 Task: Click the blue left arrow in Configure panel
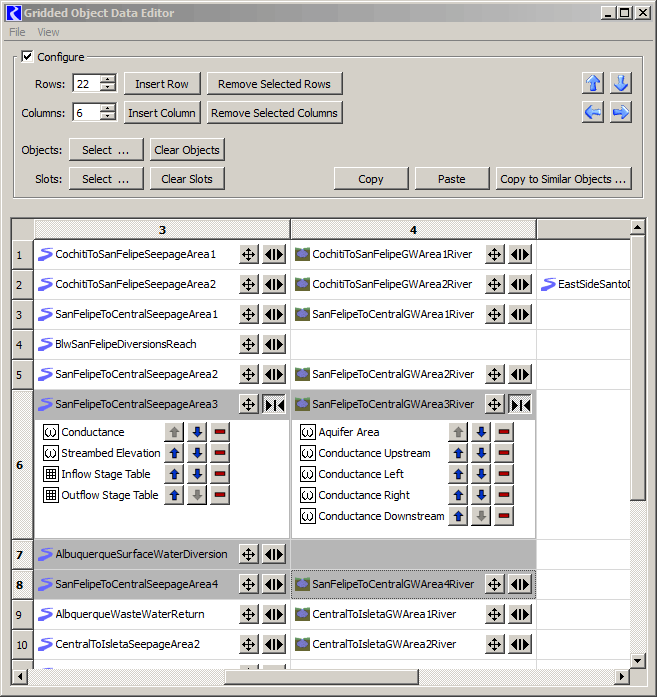pyautogui.click(x=593, y=112)
